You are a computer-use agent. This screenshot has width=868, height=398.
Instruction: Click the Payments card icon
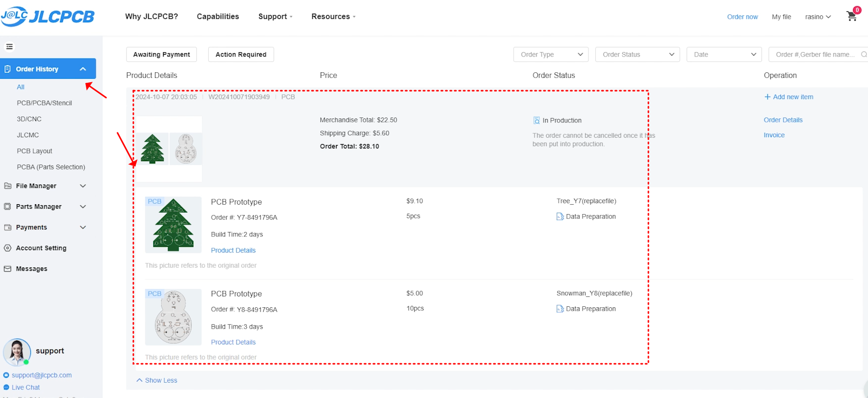point(7,227)
